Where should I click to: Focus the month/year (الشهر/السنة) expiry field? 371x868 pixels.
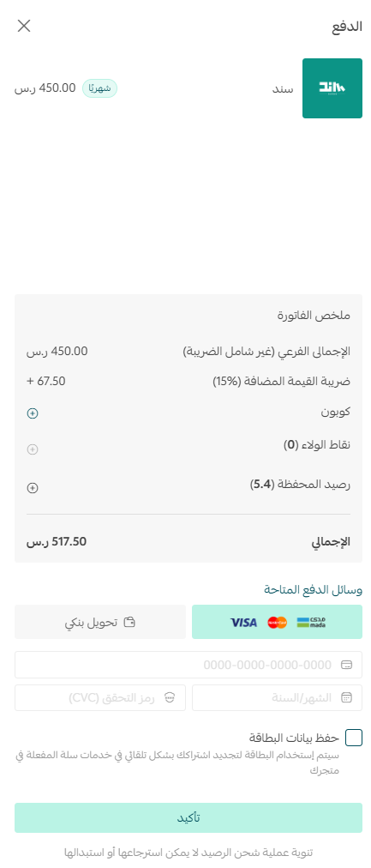pyautogui.click(x=277, y=697)
